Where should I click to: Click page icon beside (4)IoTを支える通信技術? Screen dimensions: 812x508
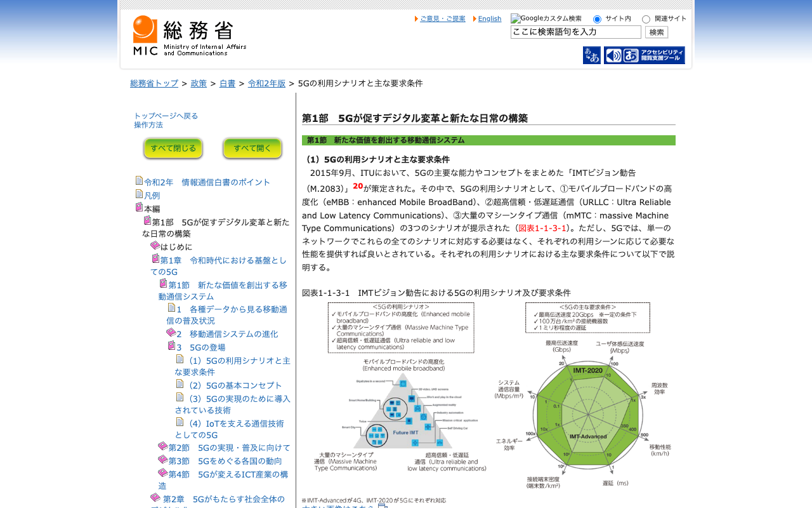click(x=180, y=422)
